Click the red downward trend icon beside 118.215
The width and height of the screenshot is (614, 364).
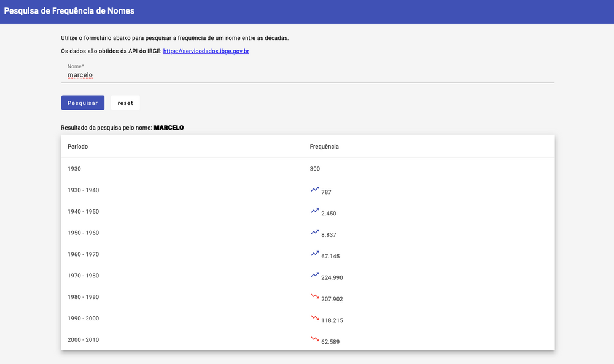315,318
